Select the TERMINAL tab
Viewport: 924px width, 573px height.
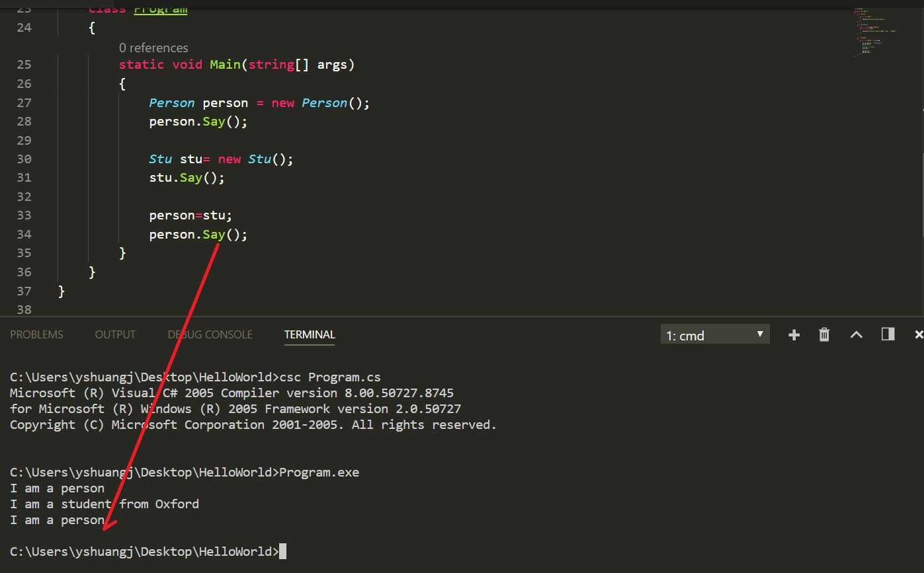coord(310,334)
